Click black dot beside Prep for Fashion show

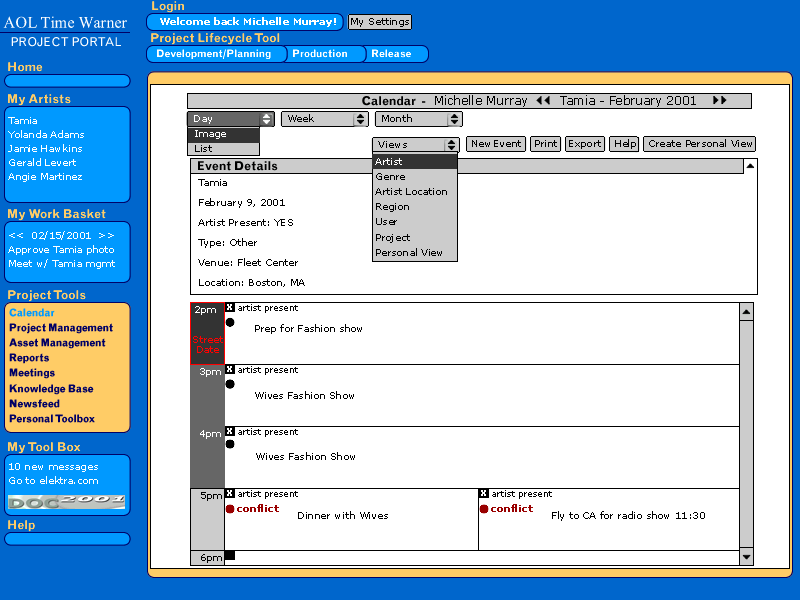(x=230, y=322)
